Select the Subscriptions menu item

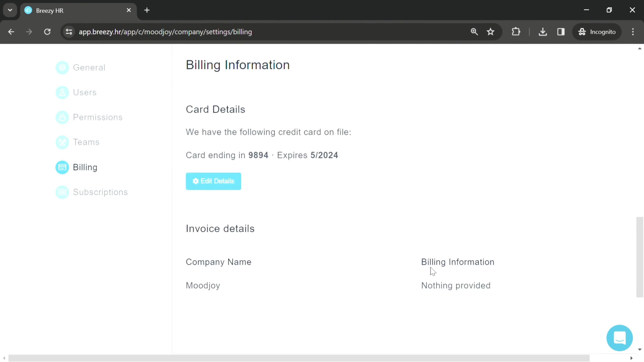coord(101,192)
